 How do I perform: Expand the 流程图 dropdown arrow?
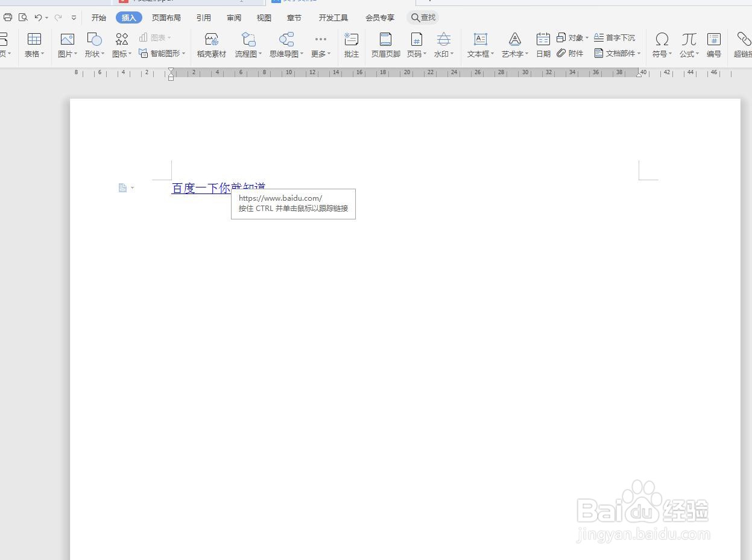(261, 54)
